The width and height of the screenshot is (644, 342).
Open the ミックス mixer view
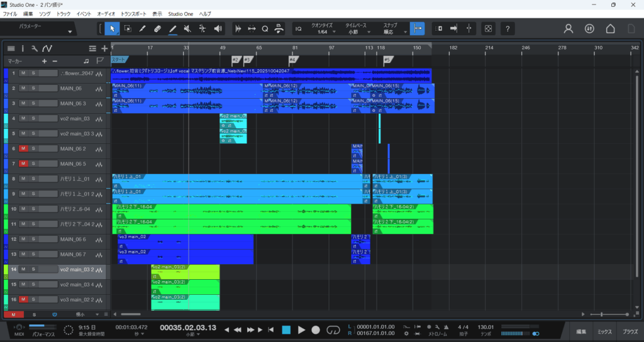pyautogui.click(x=604, y=331)
